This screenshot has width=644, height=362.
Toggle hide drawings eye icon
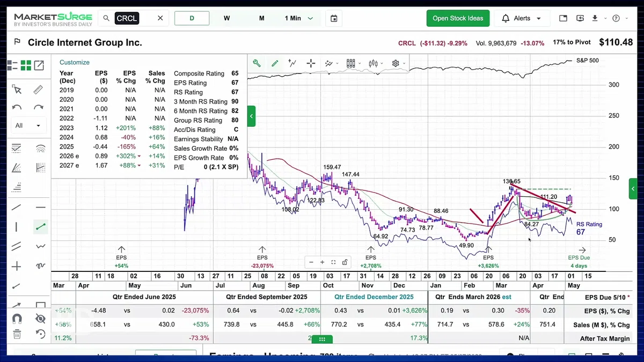tap(40, 319)
